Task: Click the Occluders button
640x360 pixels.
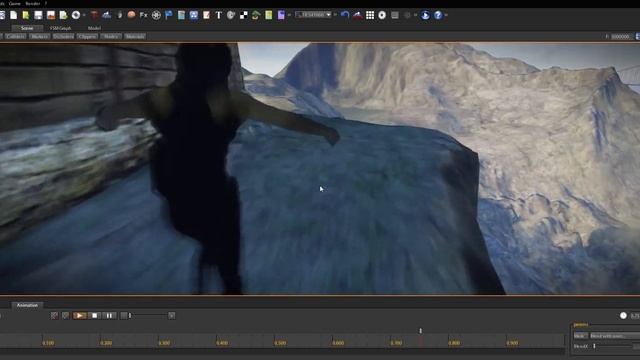Action: [x=64, y=36]
